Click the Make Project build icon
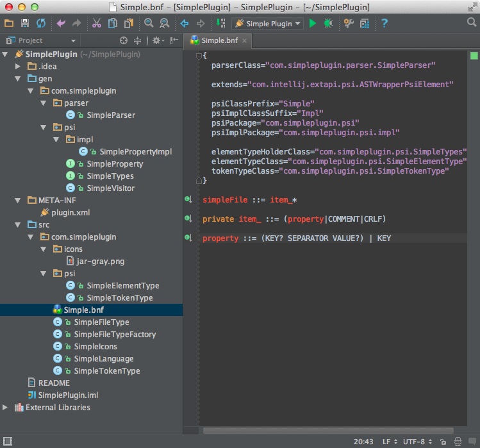The image size is (480, 448). click(x=221, y=24)
